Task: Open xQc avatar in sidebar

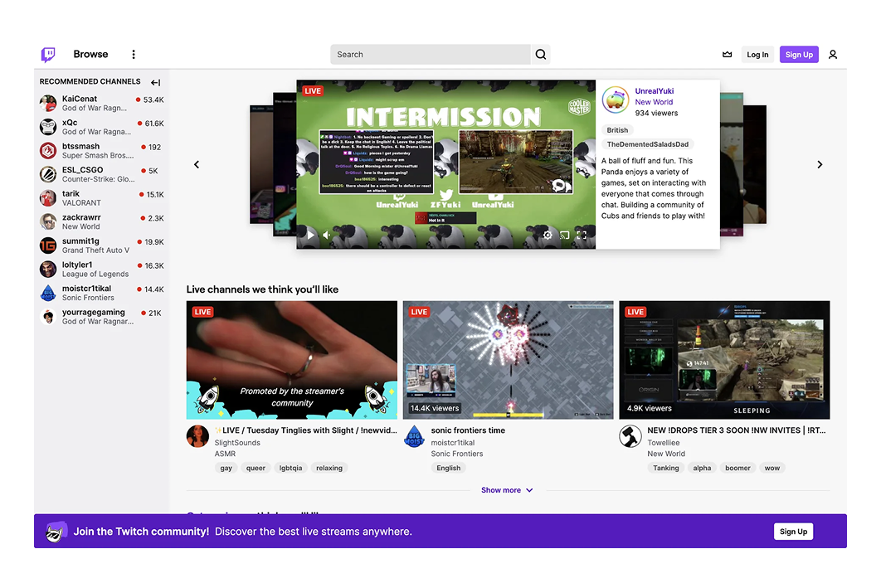Action: click(x=48, y=127)
